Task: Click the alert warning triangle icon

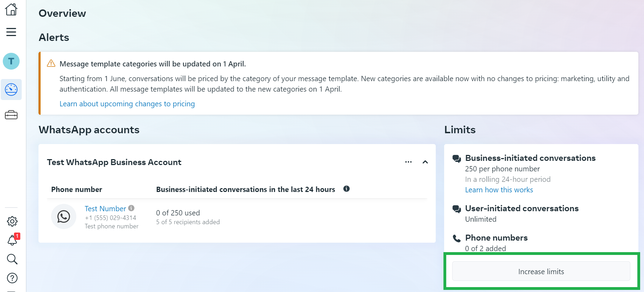Action: [51, 63]
